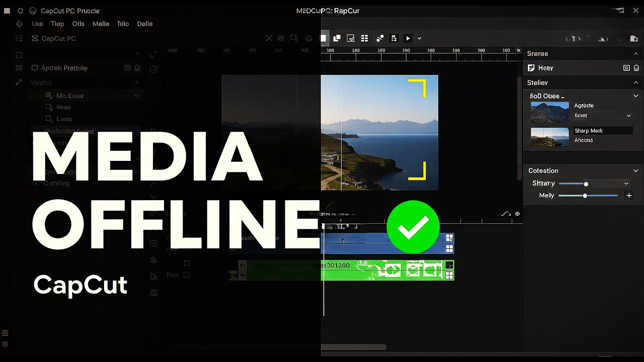Click the flag-shaped sidebar icon
The width and height of the screenshot is (644, 362).
[19, 68]
